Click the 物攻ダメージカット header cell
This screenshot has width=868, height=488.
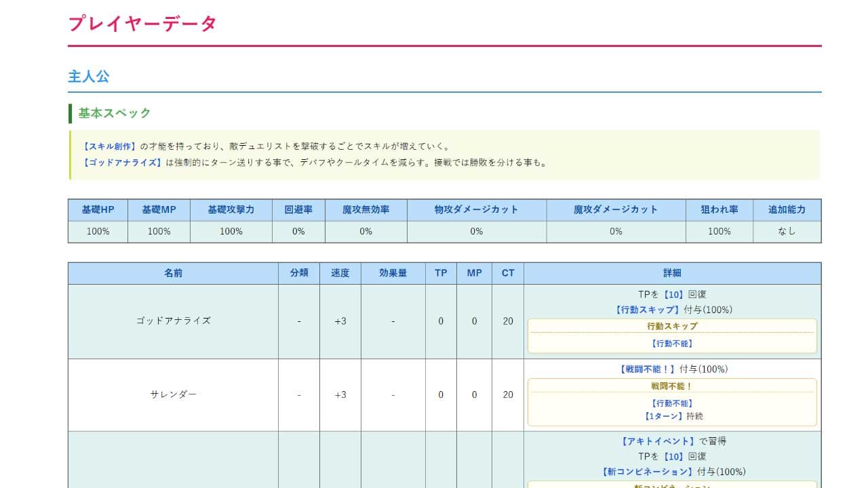(x=475, y=210)
